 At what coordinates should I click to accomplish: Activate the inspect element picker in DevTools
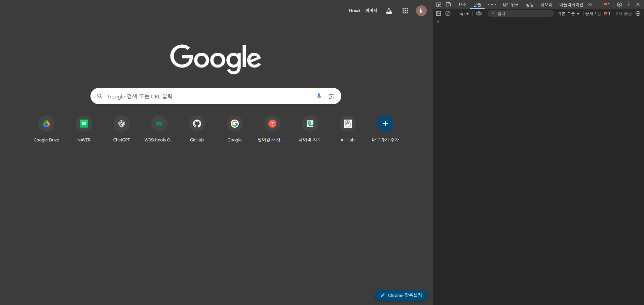pos(439,4)
